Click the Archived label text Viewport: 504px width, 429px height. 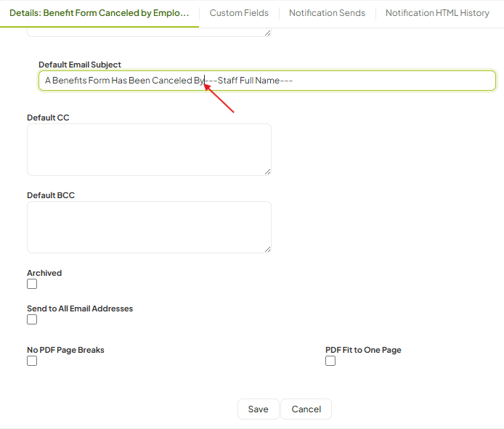coord(44,273)
